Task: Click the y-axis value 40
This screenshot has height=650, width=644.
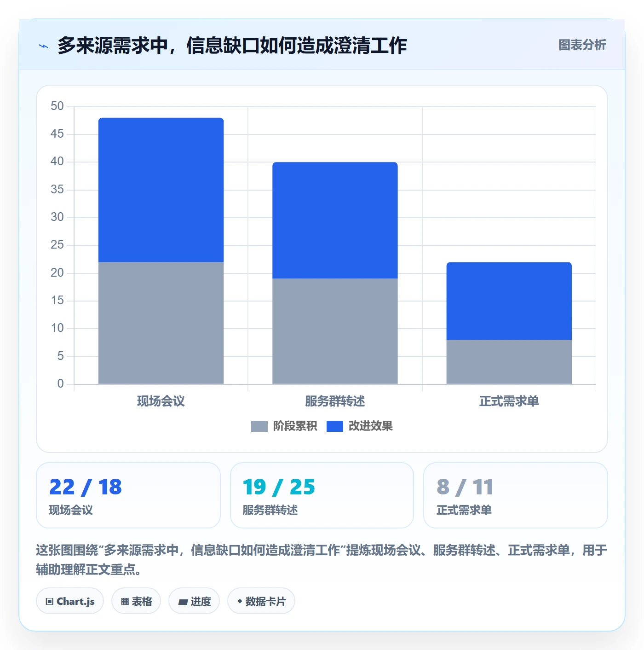Action: coord(57,162)
